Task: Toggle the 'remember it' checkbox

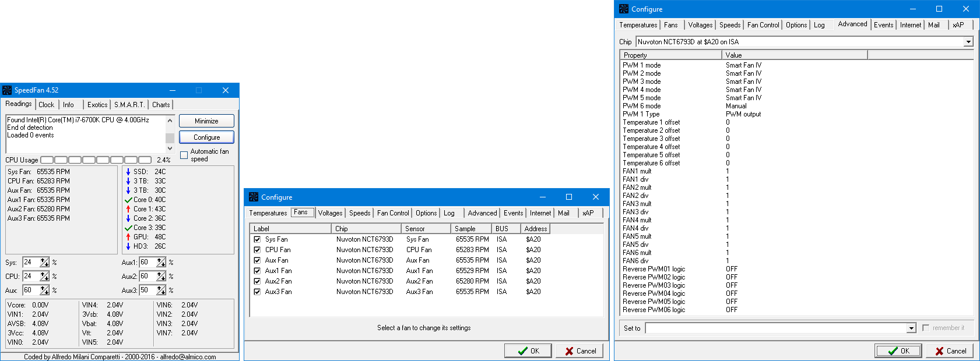Action: pyautogui.click(x=926, y=328)
